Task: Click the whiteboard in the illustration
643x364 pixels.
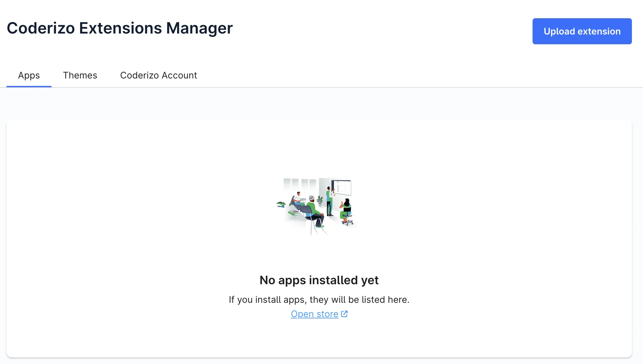Action: tap(342, 187)
